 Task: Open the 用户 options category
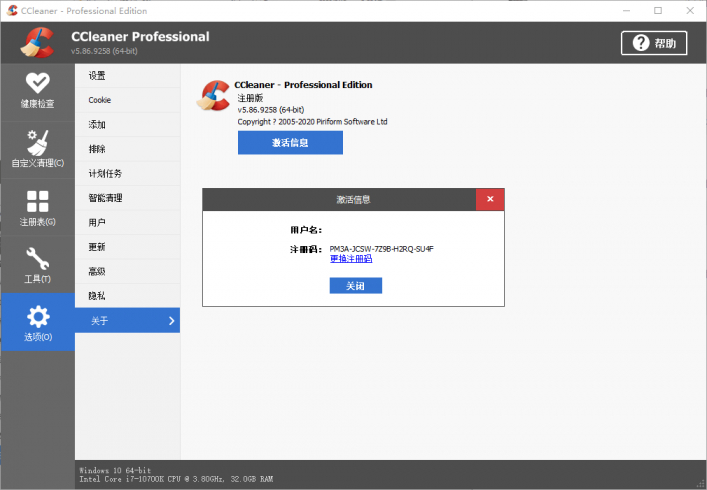(x=128, y=222)
